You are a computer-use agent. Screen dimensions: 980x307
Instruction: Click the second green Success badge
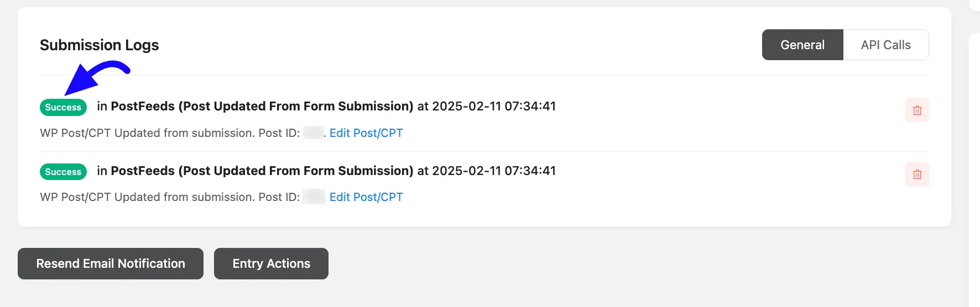(63, 172)
